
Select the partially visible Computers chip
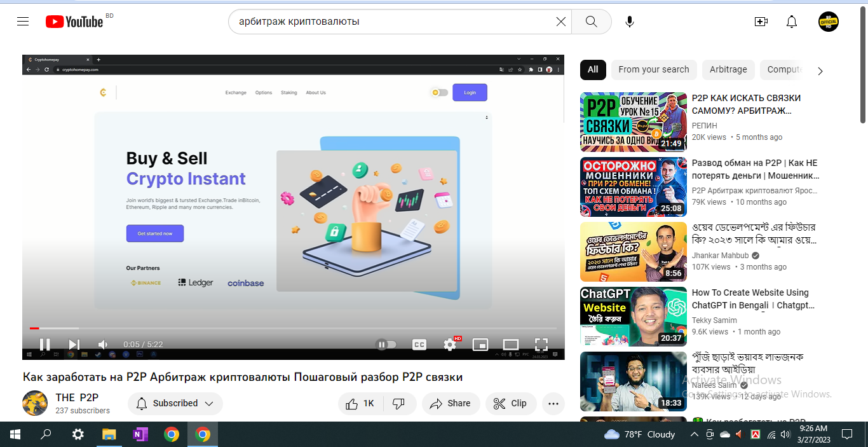pyautogui.click(x=784, y=69)
